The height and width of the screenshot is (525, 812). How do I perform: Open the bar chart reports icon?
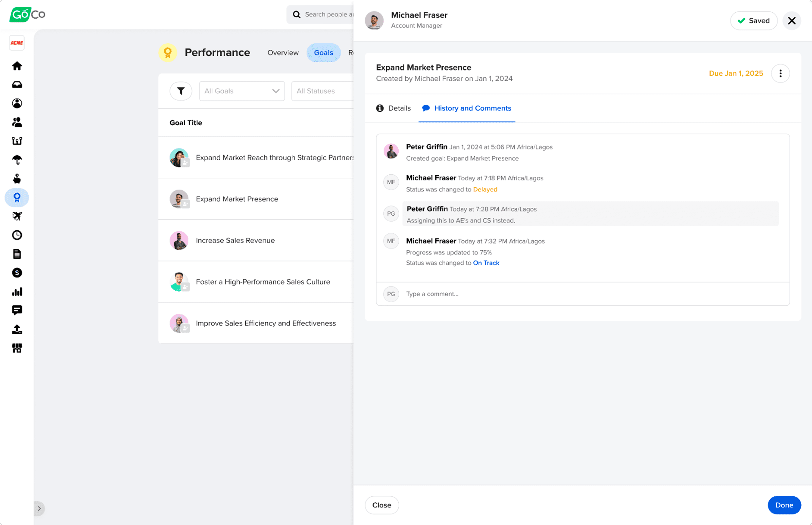click(x=17, y=291)
